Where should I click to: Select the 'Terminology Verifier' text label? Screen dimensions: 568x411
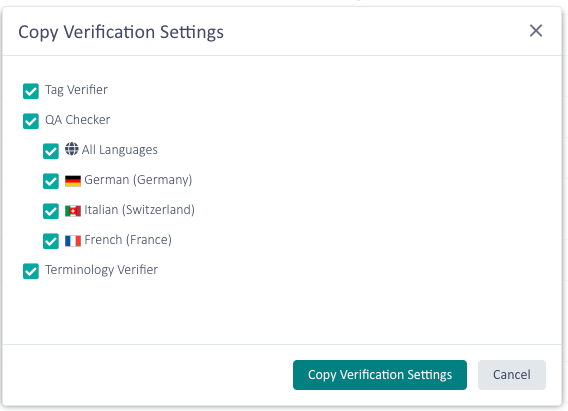tap(101, 270)
